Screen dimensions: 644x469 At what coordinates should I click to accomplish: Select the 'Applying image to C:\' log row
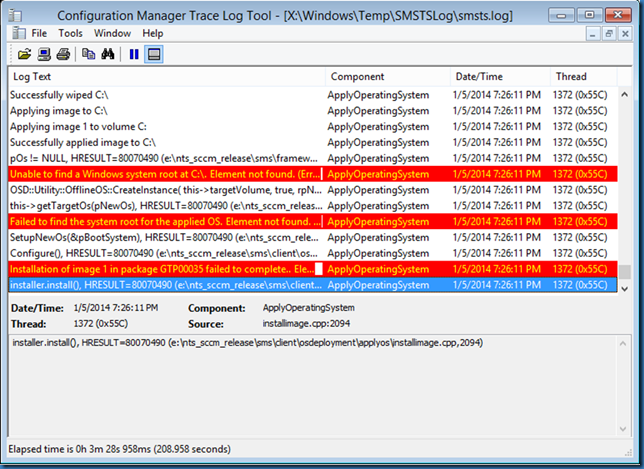tap(313, 111)
